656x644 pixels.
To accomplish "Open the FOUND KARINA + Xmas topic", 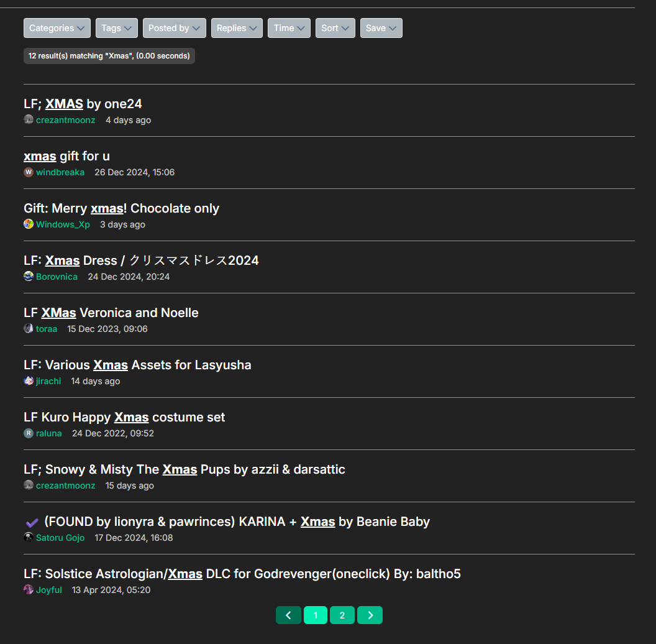I will [237, 522].
